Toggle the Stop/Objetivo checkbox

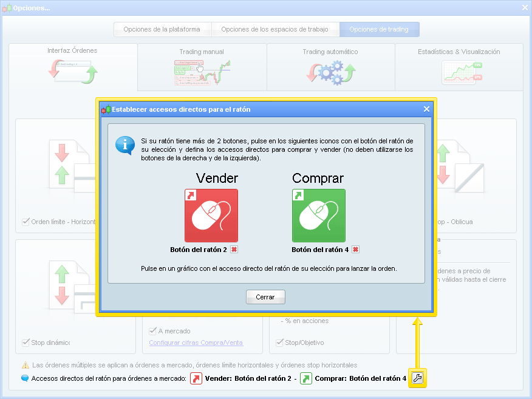coord(279,343)
